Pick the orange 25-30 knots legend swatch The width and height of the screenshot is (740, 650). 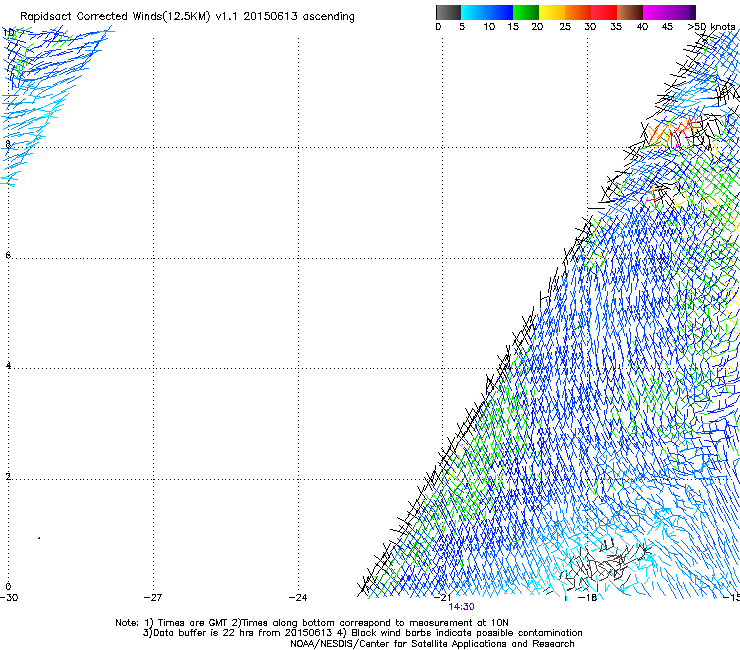(578, 12)
